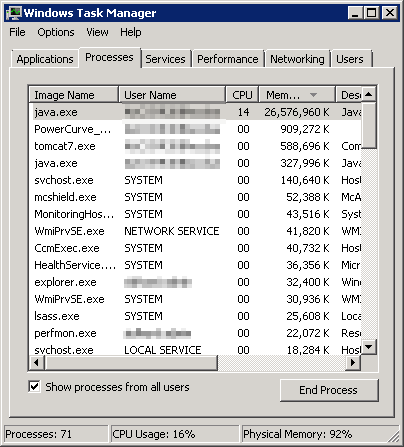Click the vertical scrollbar down arrow
Screen dimensions: 404x447
[369, 347]
